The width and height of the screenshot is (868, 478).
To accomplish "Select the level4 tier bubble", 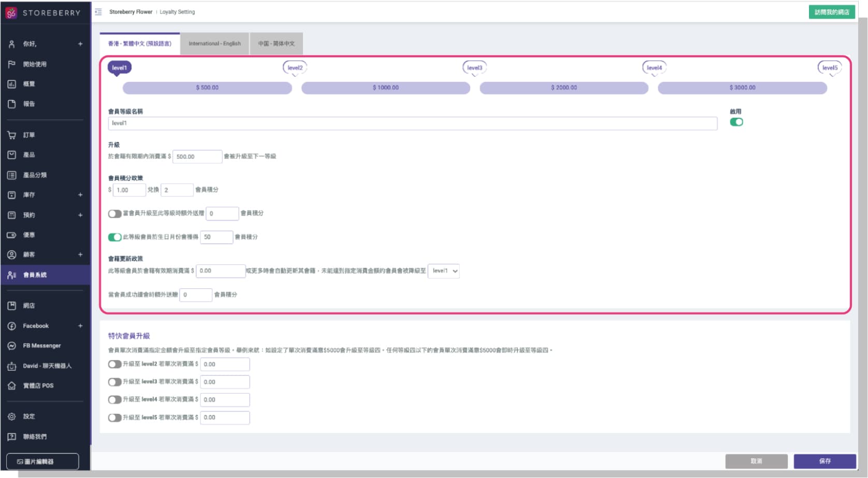I will click(654, 68).
